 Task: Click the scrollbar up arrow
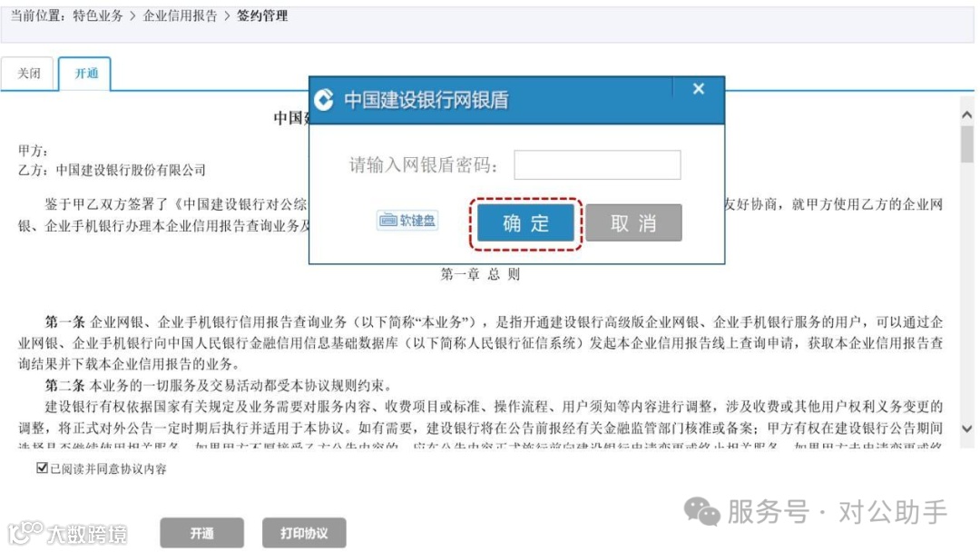coord(967,115)
